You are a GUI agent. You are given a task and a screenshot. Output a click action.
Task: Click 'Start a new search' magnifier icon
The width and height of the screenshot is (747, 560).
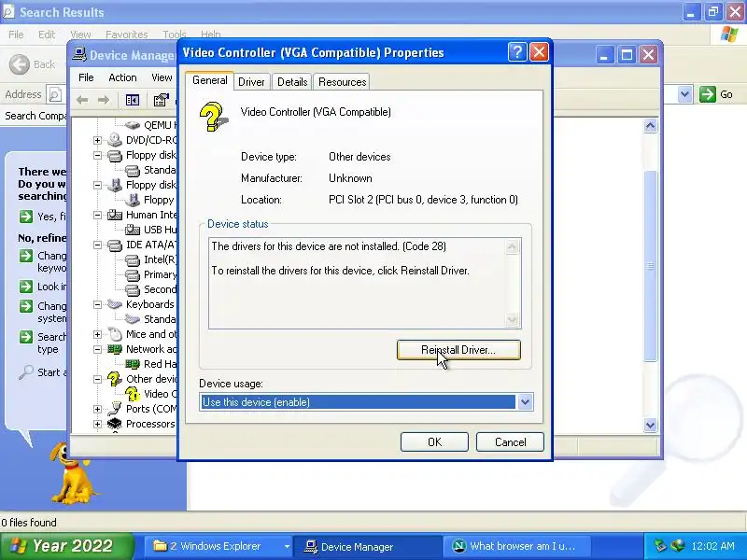(26, 371)
